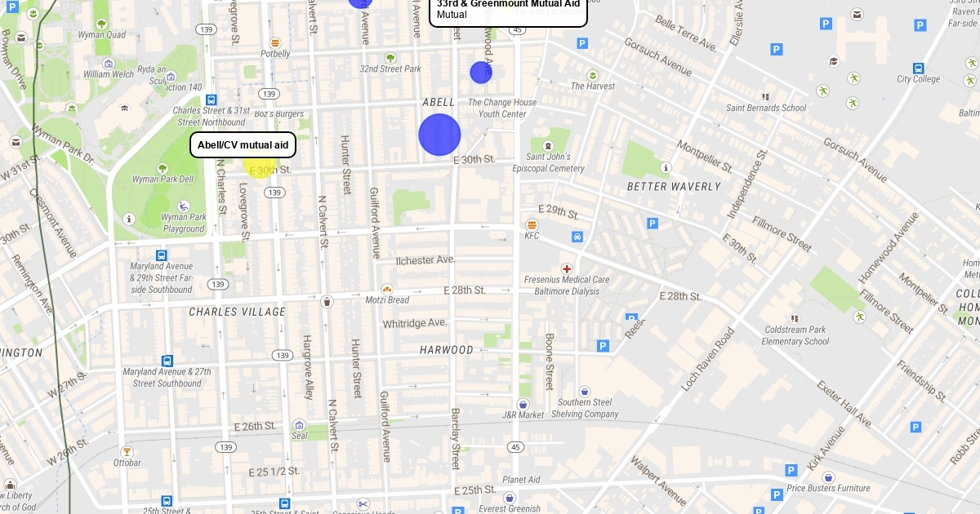Open the Abell/CV mutual aid label
The height and width of the screenshot is (514, 980).
pyautogui.click(x=243, y=145)
